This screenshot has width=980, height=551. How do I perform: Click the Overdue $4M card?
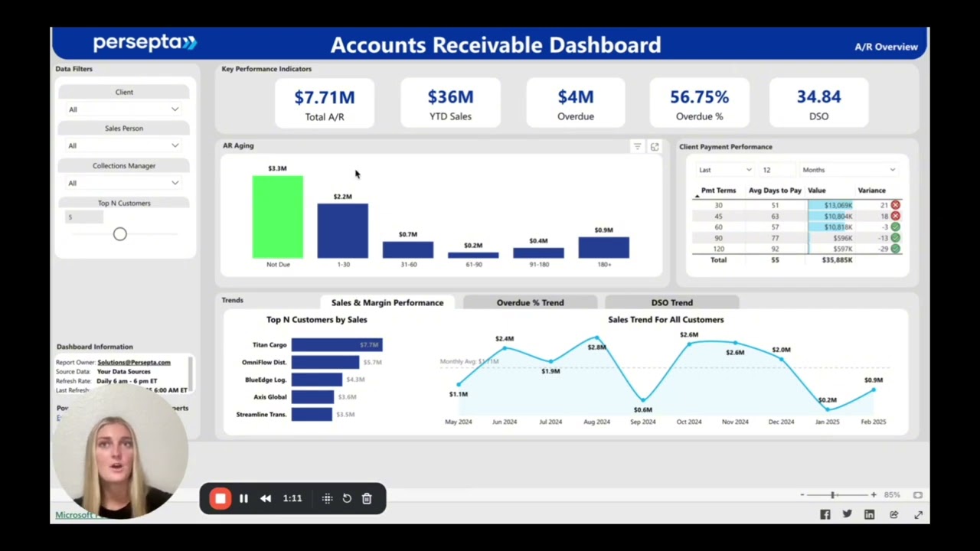pos(576,103)
